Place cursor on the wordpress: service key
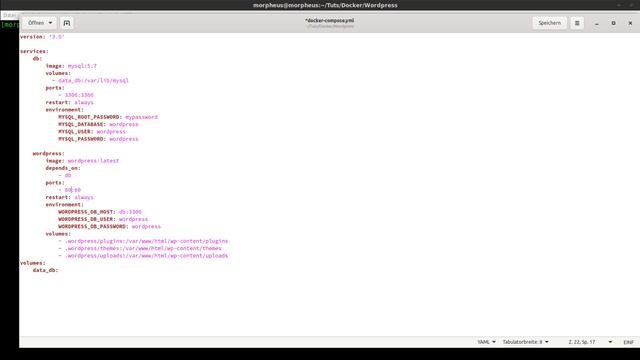This screenshot has width=640, height=360. pyautogui.click(x=49, y=153)
